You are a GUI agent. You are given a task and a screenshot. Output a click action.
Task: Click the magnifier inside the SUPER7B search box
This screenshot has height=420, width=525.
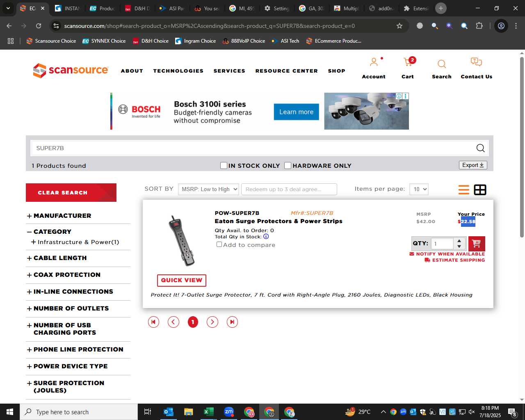480,148
